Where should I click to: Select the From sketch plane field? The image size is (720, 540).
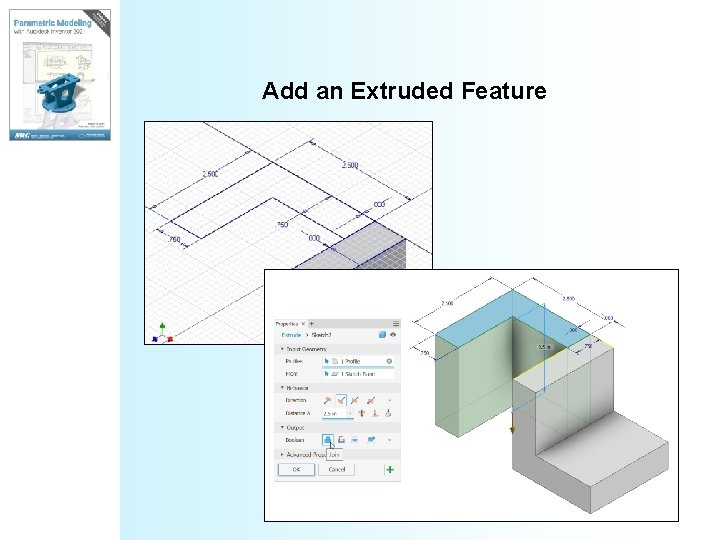(358, 374)
